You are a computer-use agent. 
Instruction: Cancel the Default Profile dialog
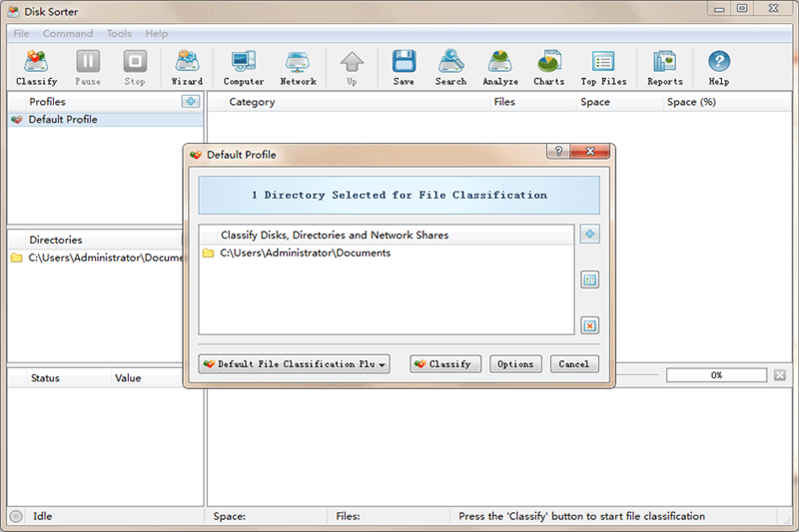(574, 364)
